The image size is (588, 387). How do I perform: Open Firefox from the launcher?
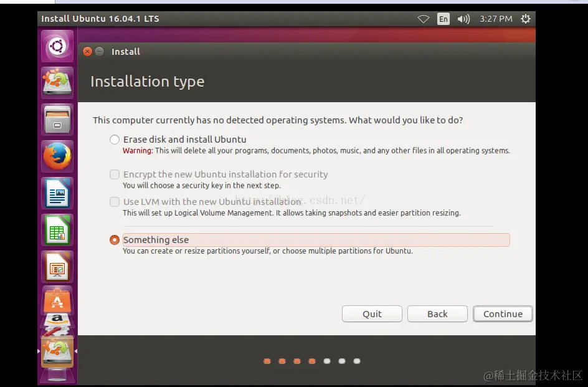[57, 156]
